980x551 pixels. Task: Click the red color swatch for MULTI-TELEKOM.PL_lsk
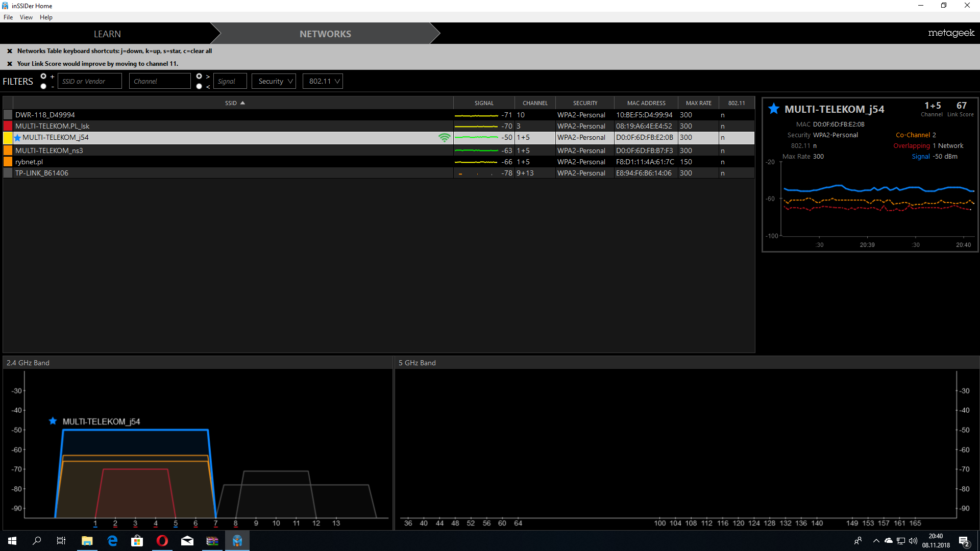[x=8, y=126]
